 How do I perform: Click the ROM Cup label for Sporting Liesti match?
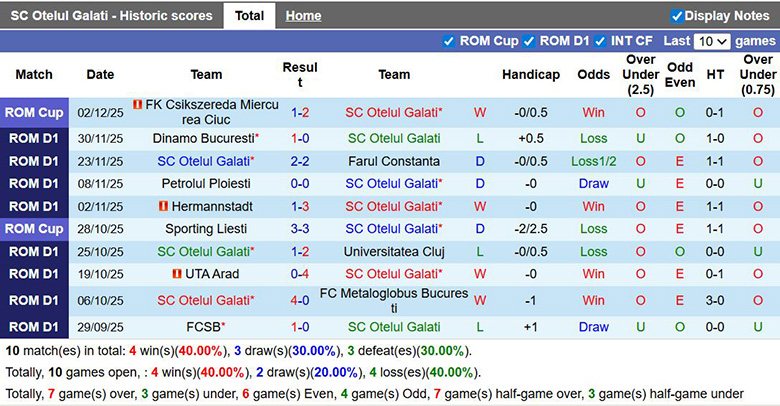click(x=34, y=228)
